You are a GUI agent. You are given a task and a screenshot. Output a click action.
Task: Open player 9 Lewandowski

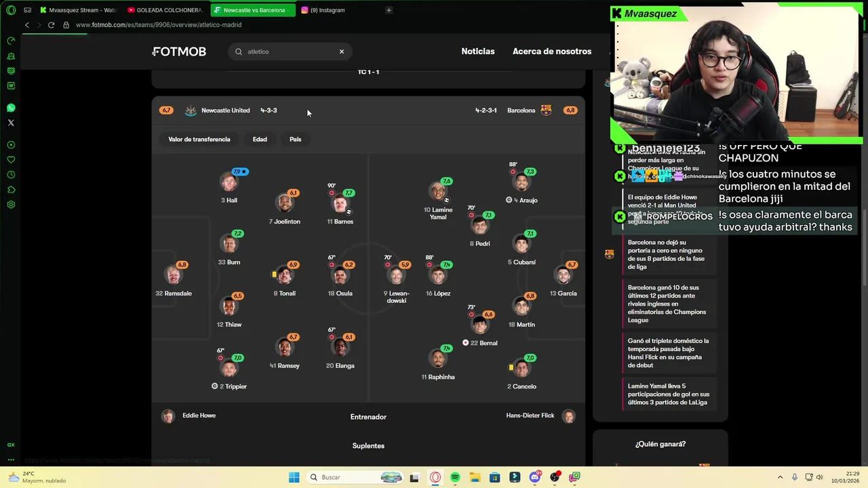tap(396, 283)
